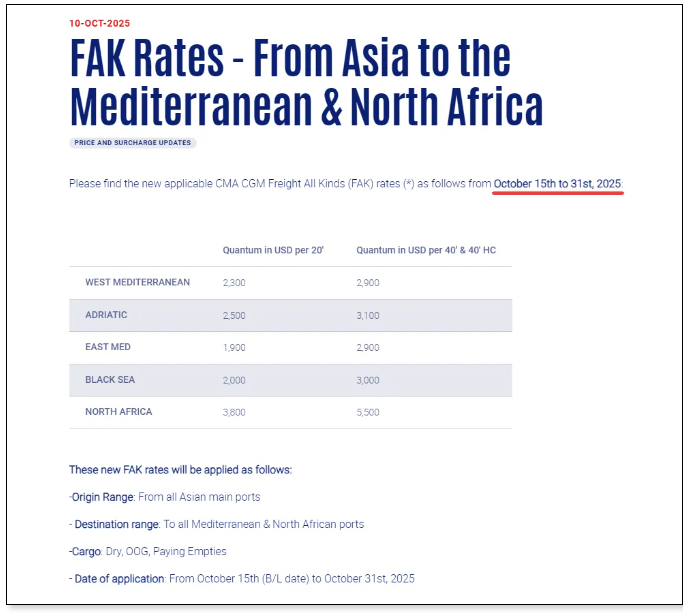The height and width of the screenshot is (614, 689).
Task: Click the "Cargo" label line
Action: pyautogui.click(x=86, y=551)
